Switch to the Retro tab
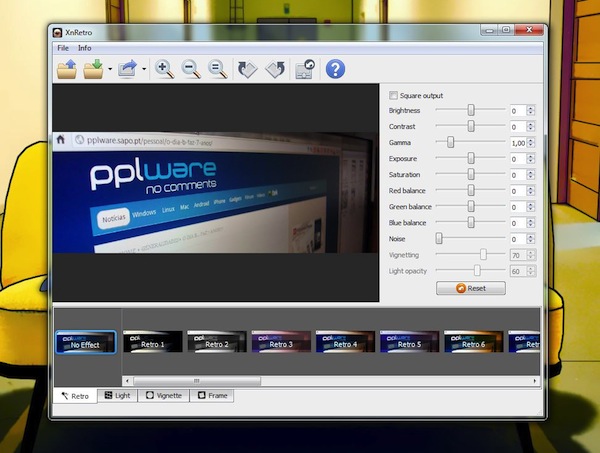Viewport: 600px width, 453px height. 75,396
